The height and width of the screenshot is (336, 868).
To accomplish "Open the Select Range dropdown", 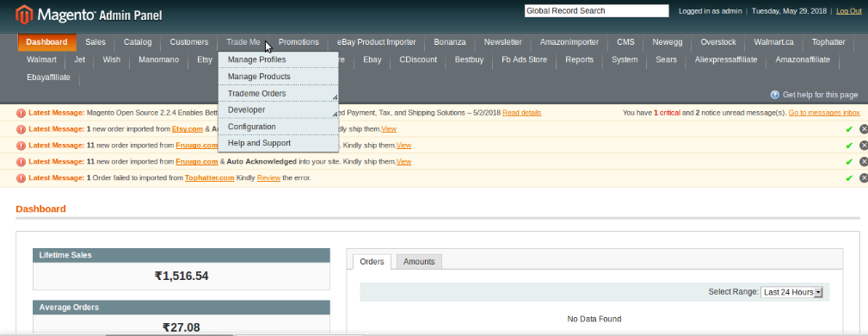I will coord(791,292).
